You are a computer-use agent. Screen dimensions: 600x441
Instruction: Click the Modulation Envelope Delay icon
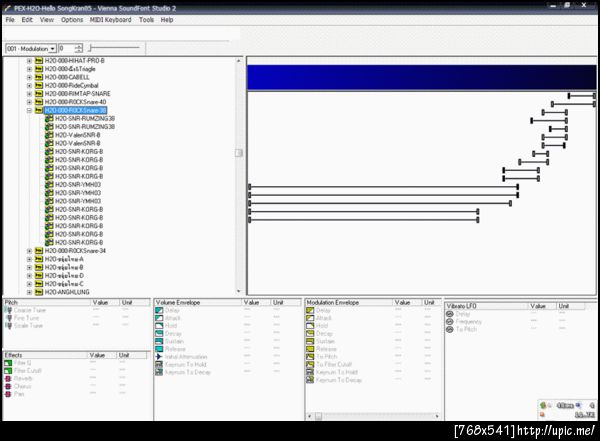[310, 310]
